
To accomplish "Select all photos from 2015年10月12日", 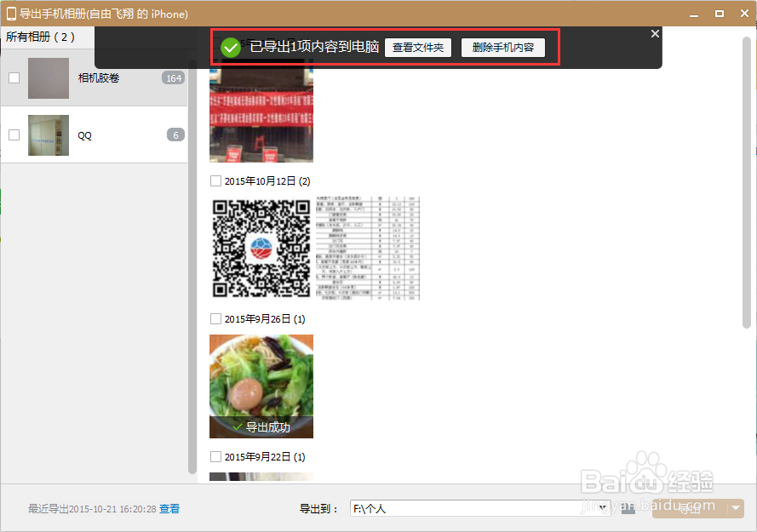I will [x=215, y=180].
